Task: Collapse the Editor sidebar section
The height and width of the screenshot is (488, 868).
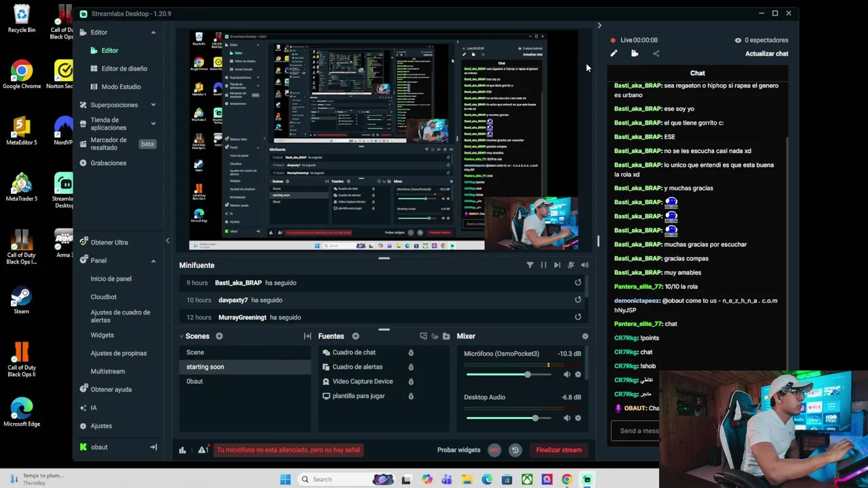Action: pos(153,33)
